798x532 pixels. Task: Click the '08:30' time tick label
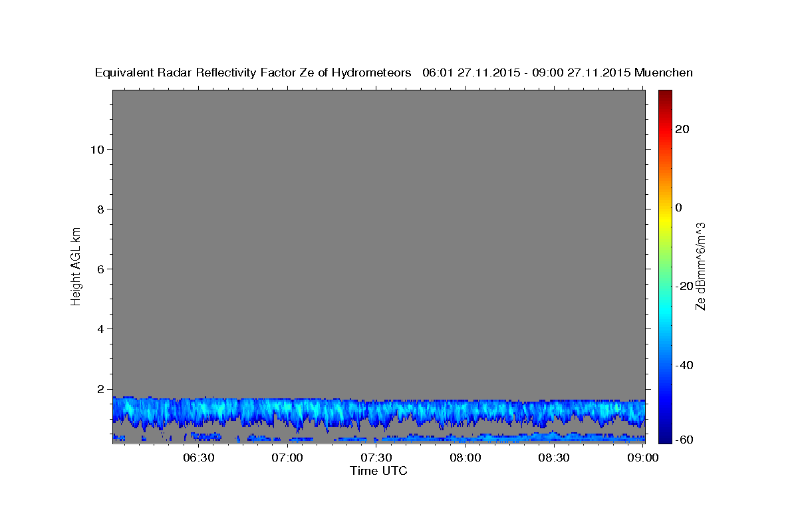tap(554, 458)
